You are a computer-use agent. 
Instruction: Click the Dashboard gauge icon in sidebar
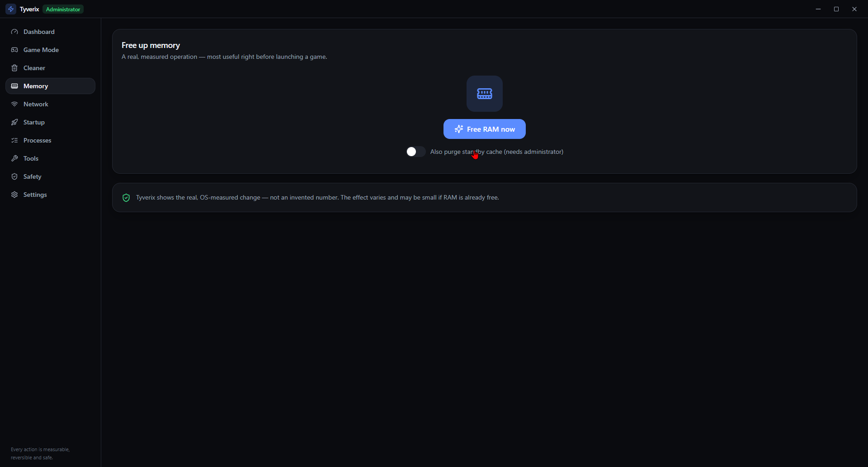14,32
